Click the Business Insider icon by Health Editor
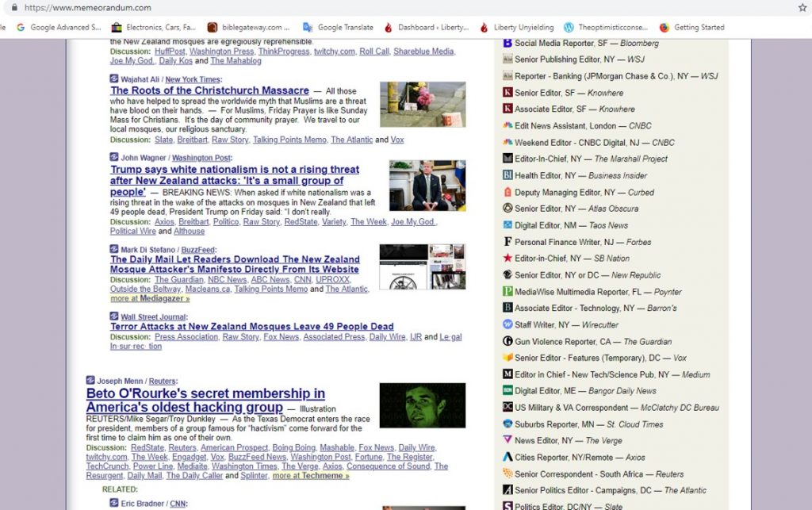Viewport: 812px width, 510px height. [507, 175]
